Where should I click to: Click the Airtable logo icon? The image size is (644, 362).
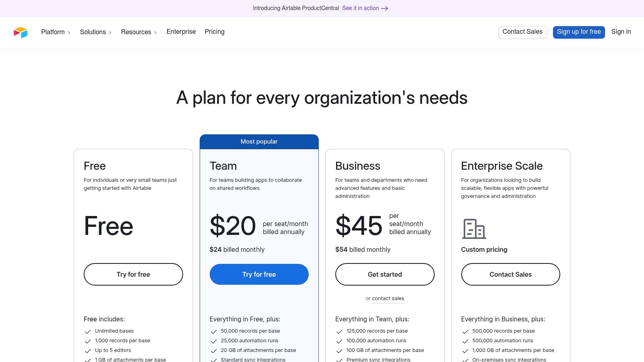[x=21, y=32]
